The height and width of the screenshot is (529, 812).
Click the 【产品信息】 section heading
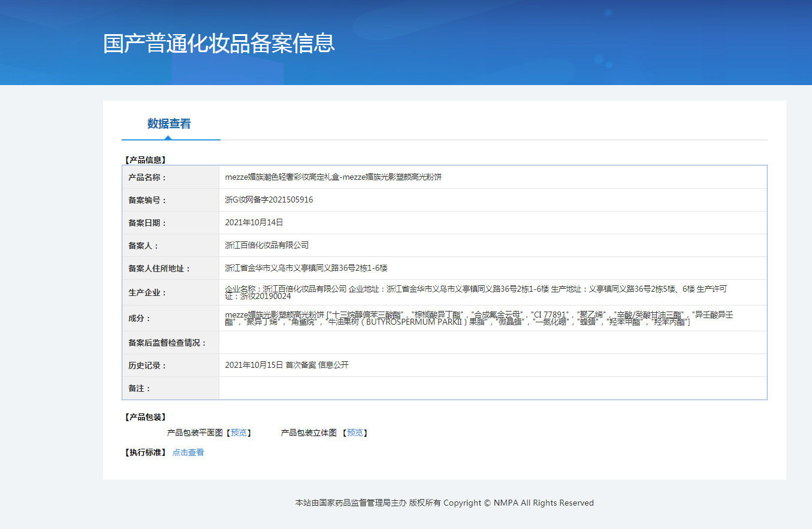click(146, 160)
